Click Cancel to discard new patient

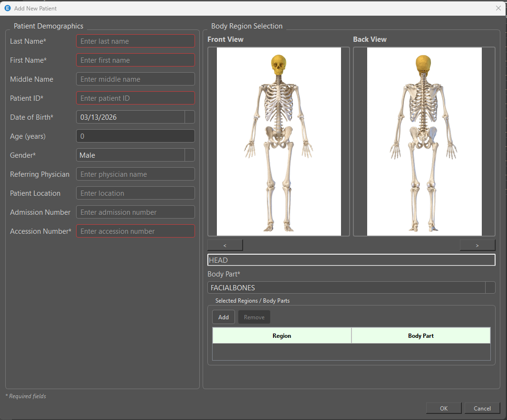482,408
